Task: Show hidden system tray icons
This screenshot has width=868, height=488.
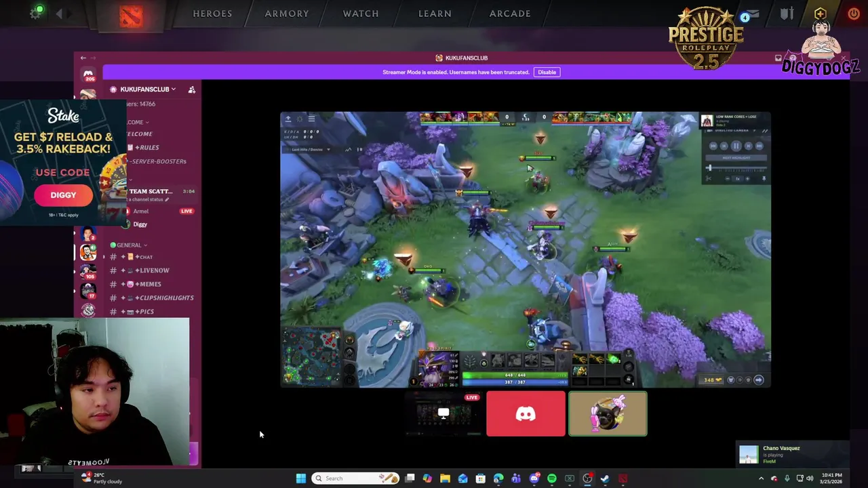Action: 761,479
